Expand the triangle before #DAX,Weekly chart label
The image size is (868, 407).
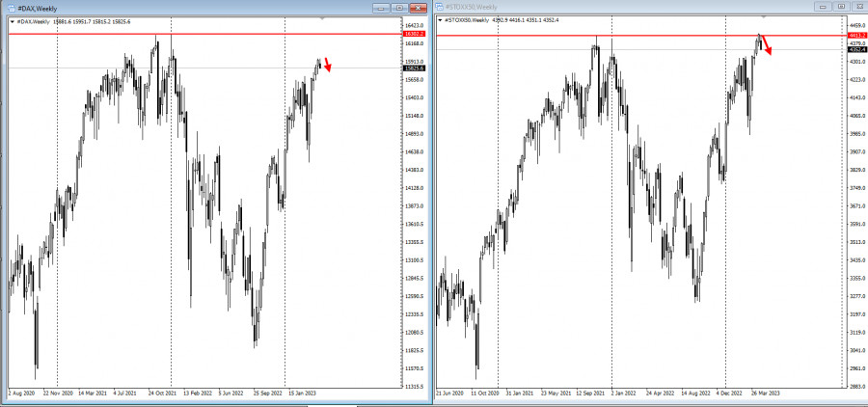(x=13, y=21)
